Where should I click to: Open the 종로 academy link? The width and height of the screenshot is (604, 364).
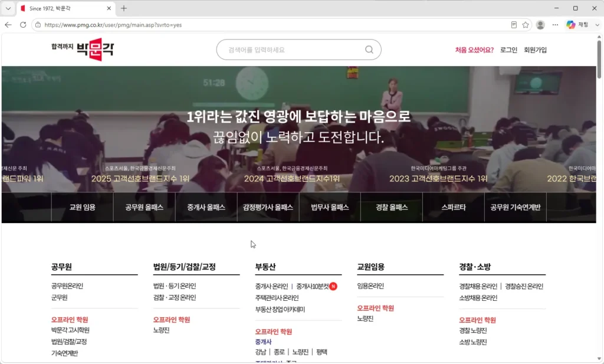(x=279, y=352)
